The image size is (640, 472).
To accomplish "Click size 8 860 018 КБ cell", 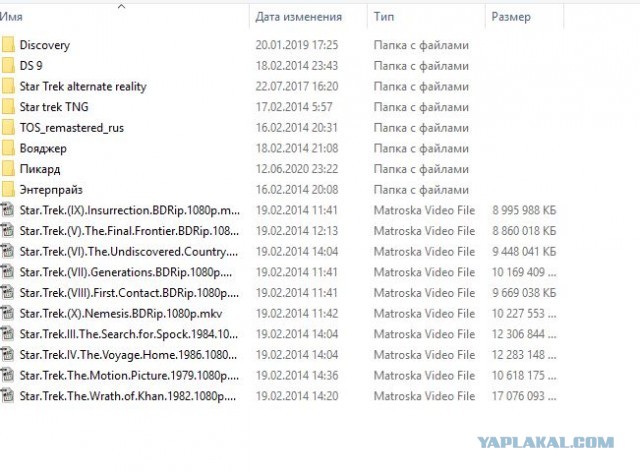I will (x=524, y=231).
